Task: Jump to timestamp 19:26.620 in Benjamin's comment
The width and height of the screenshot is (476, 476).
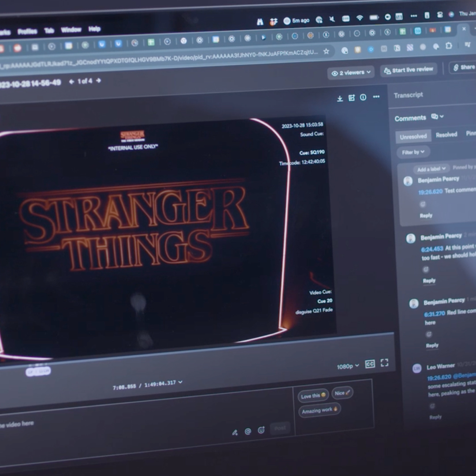Action: point(430,192)
